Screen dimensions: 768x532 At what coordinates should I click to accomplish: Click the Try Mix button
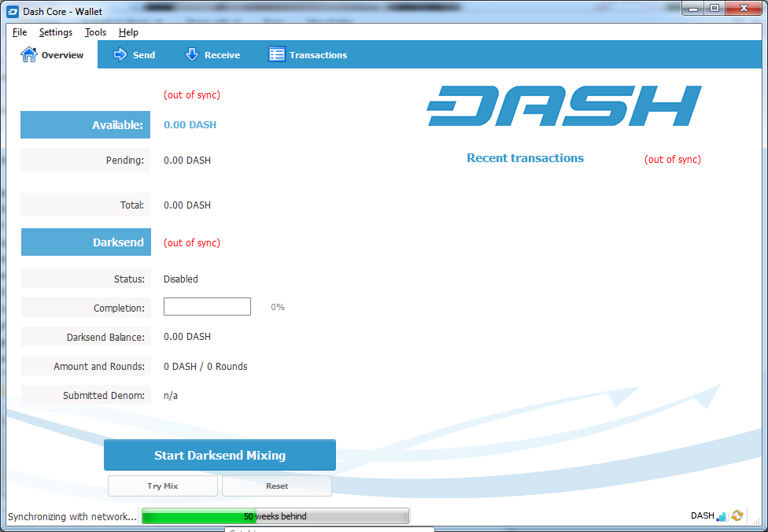point(163,486)
